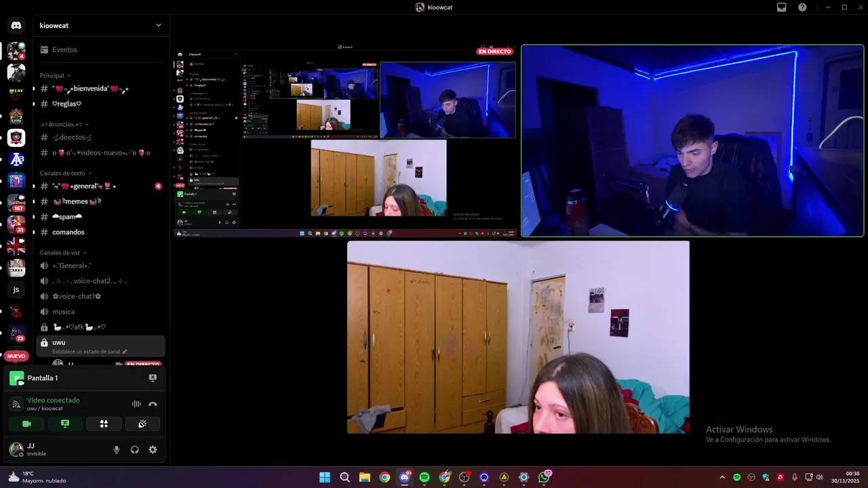The width and height of the screenshot is (868, 488).
Task: Stop streaming with the Pantalla 1 stop icon
Action: click(153, 378)
